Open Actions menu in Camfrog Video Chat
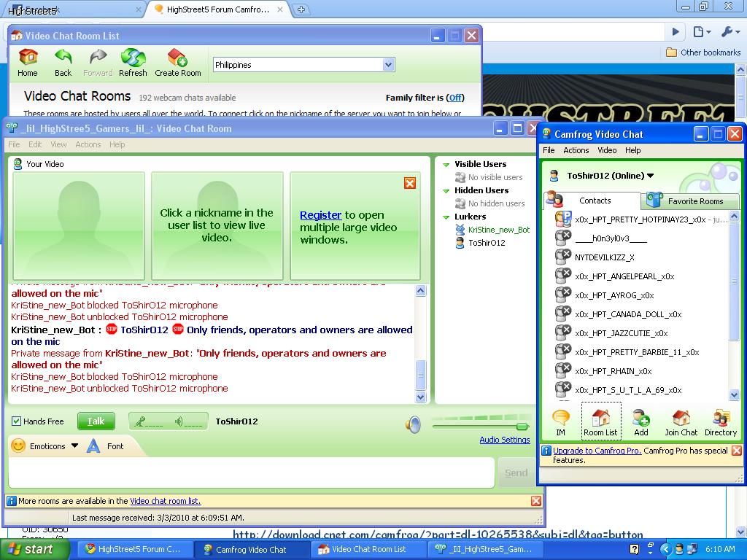Screen dimensions: 747x560 (x=576, y=150)
